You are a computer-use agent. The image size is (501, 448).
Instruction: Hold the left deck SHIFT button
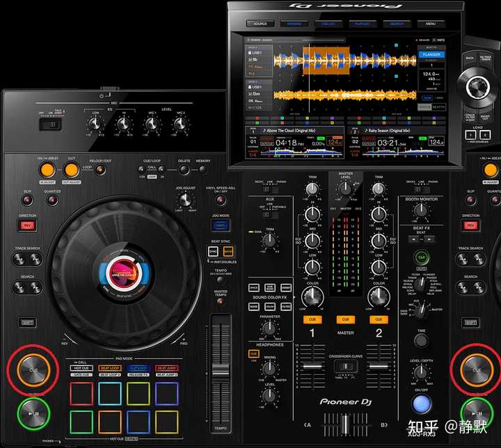(x=27, y=322)
